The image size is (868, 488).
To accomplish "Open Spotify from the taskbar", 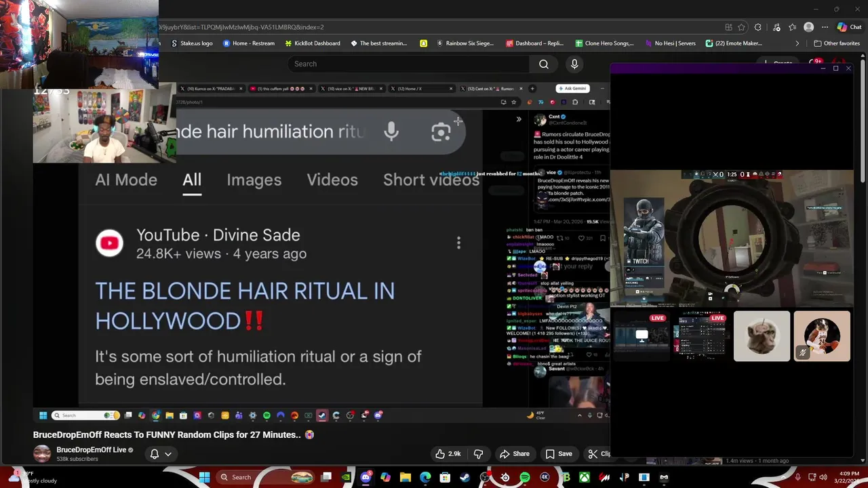I will tap(525, 477).
